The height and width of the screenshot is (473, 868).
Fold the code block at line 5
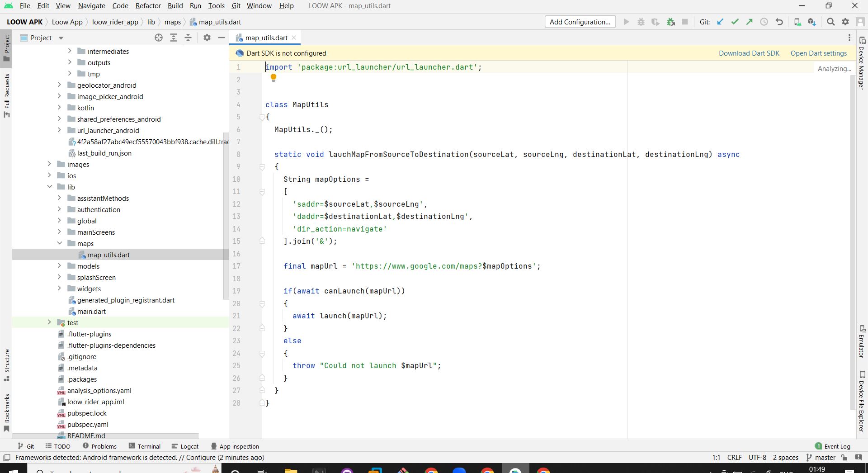[x=262, y=117]
